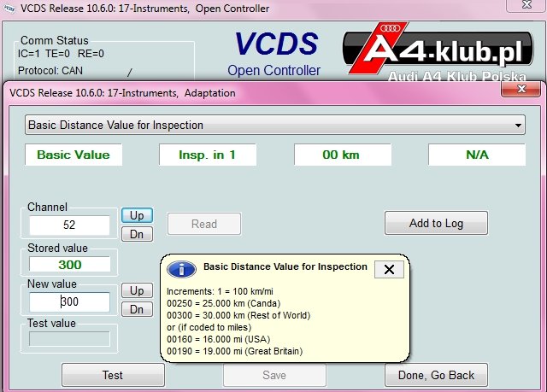Close the info tooltip with X button

pos(389,269)
